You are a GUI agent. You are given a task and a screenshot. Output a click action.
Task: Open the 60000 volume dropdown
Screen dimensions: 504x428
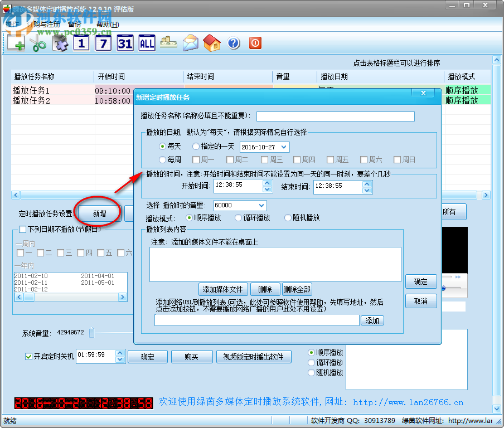261,205
